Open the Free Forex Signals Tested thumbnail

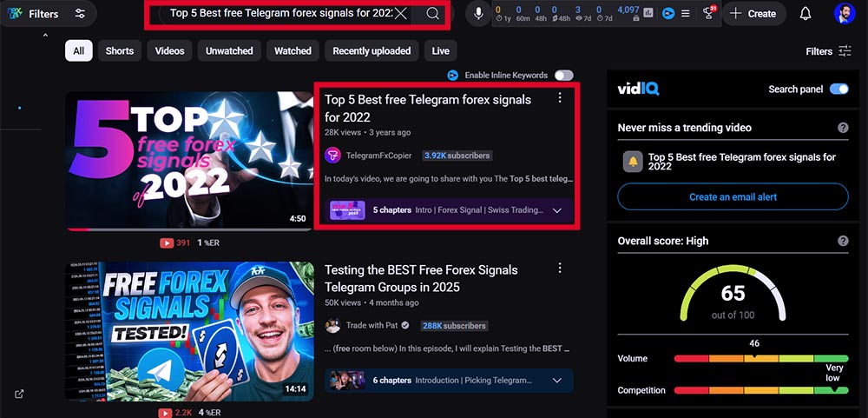[x=189, y=331]
